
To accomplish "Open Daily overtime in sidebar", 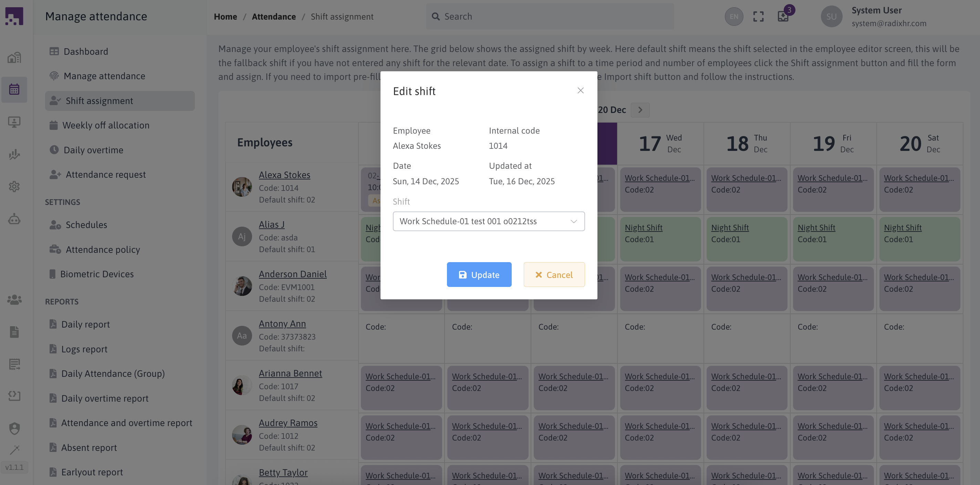I will tap(93, 150).
